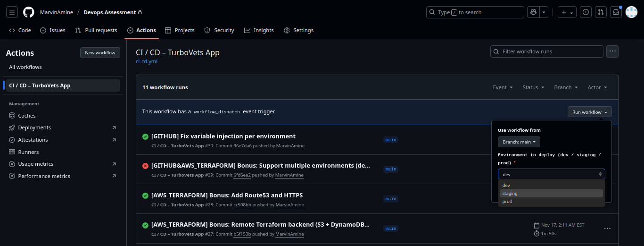The height and width of the screenshot is (246, 644).
Task: Open the user avatar menu
Action: [631, 12]
